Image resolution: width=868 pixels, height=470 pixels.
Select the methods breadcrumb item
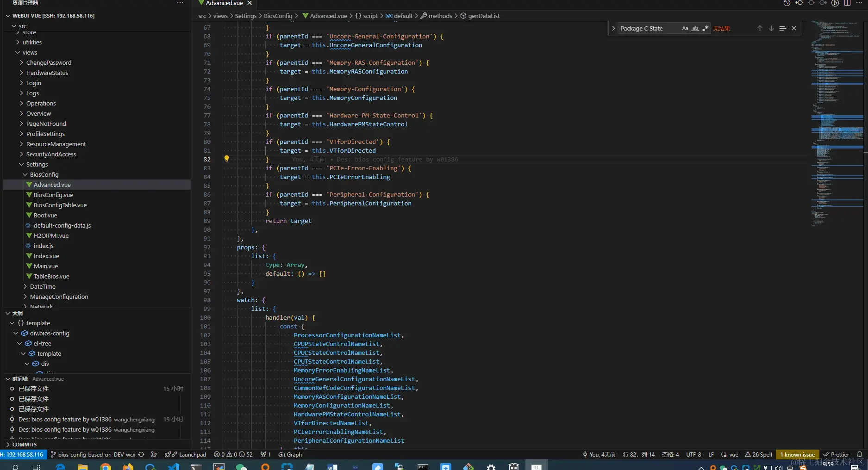[x=440, y=16]
